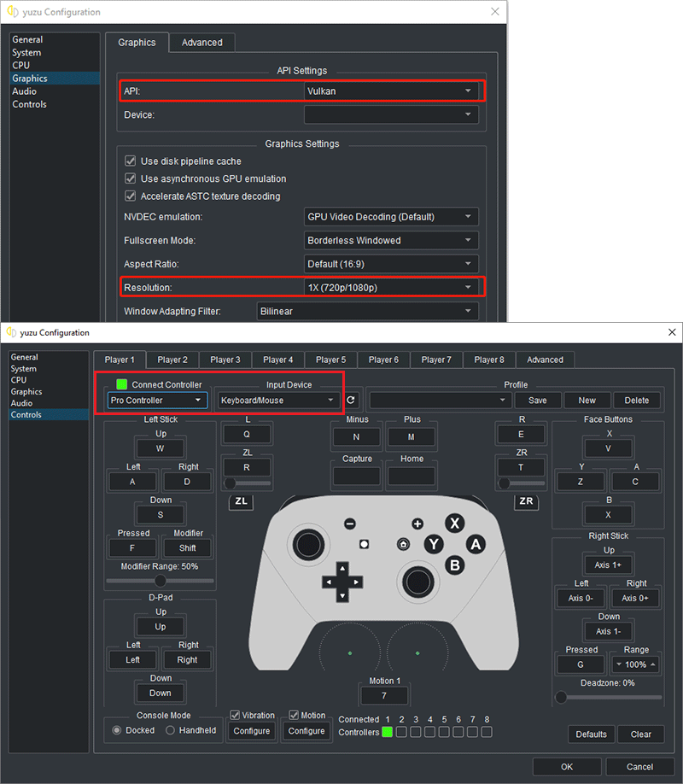683x784 pixels.
Task: Open the Advanced controls tab
Action: pyautogui.click(x=545, y=360)
